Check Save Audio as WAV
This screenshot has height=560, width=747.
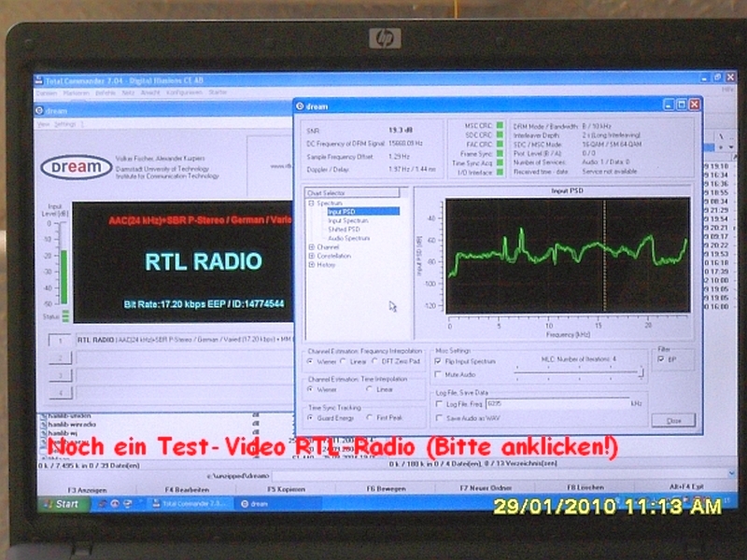point(439,418)
